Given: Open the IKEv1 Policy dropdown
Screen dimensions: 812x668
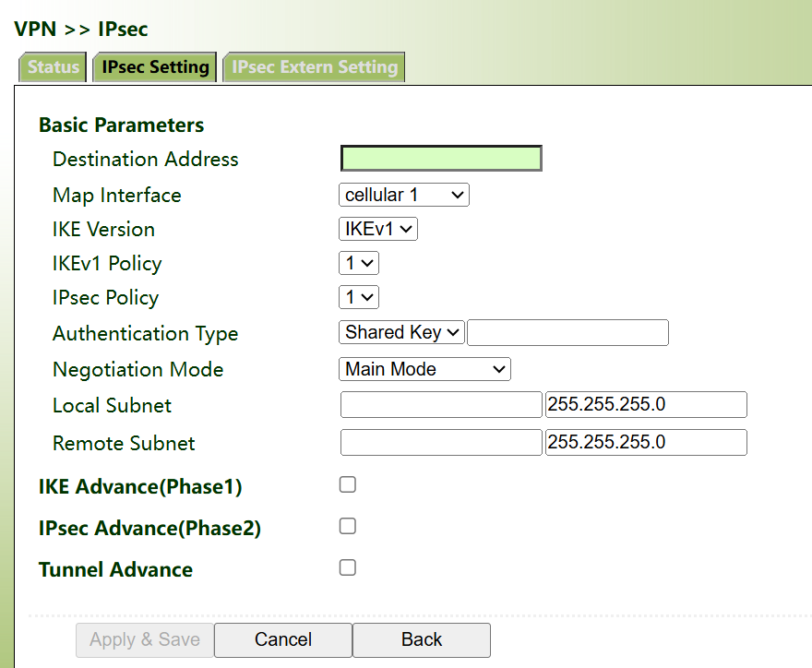Looking at the screenshot, I should pyautogui.click(x=359, y=263).
